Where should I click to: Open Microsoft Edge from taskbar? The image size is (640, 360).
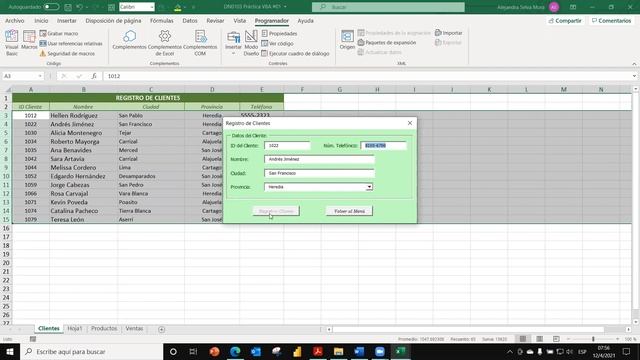(x=235, y=351)
